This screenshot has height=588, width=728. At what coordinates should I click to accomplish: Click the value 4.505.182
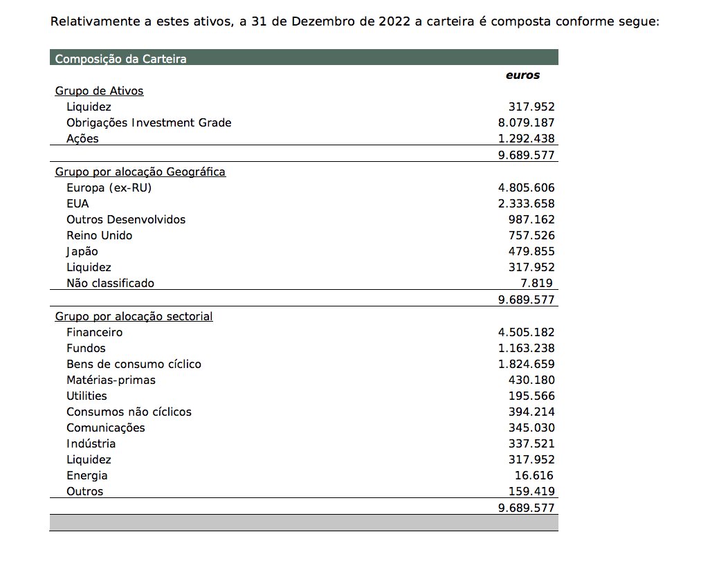coord(527,332)
